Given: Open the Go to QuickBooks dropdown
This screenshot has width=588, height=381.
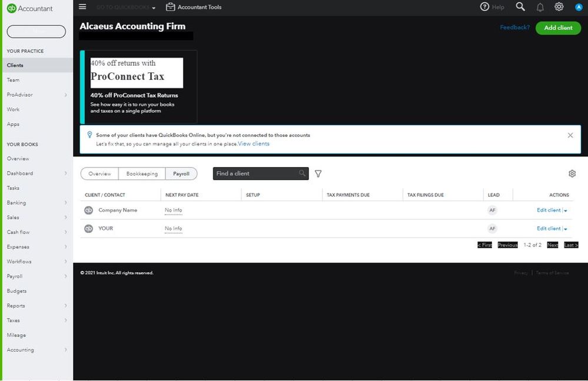Looking at the screenshot, I should (x=125, y=7).
